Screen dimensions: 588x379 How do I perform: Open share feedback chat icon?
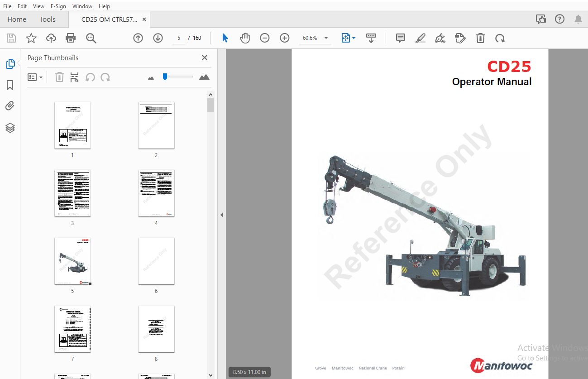[541, 19]
